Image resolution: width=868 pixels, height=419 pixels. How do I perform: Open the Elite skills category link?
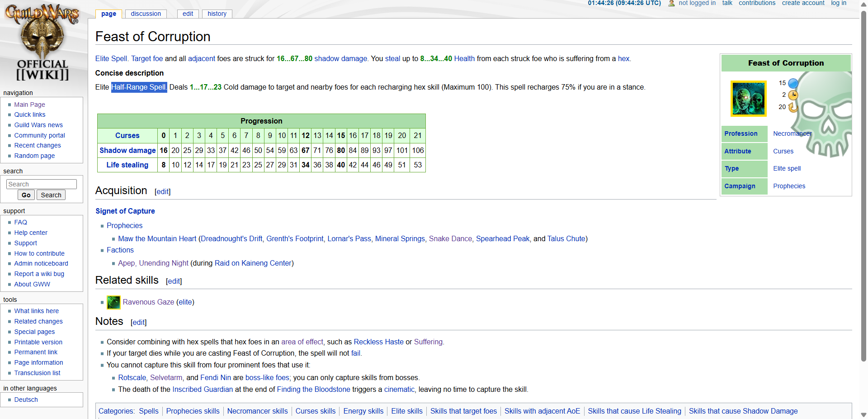tap(407, 411)
